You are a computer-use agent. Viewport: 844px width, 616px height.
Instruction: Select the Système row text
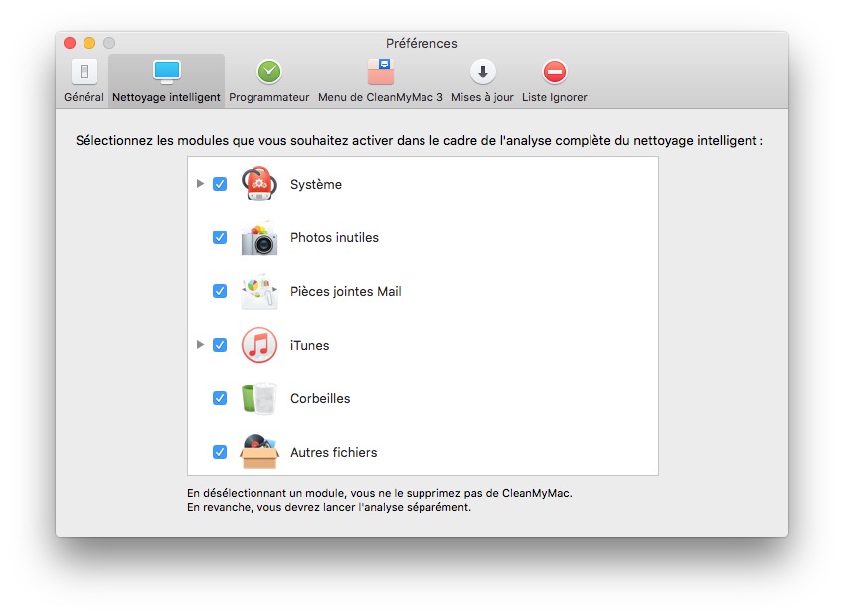316,184
